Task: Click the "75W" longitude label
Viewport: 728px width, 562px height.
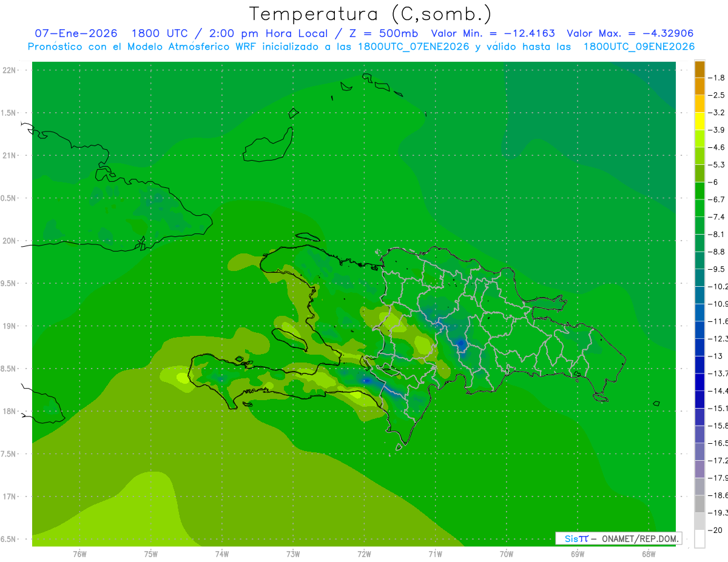Action: pyautogui.click(x=151, y=554)
